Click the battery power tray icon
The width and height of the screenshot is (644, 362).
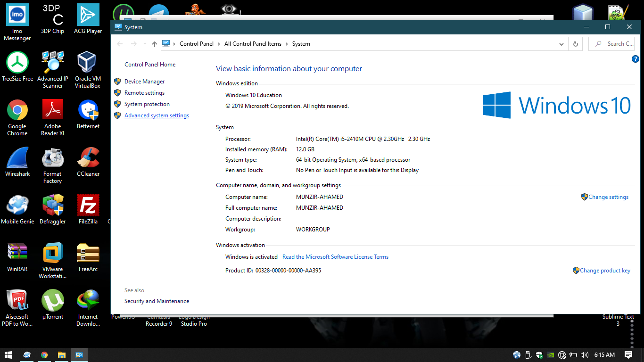[x=573, y=355]
